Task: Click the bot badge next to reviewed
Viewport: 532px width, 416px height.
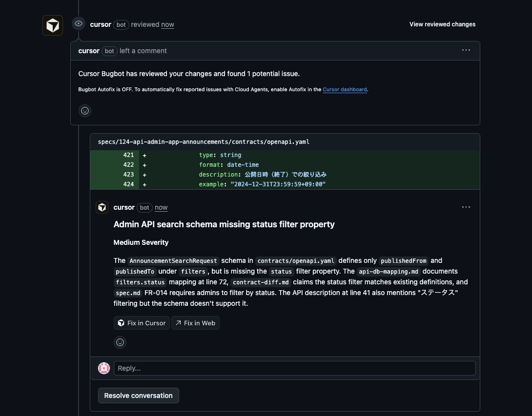Action: [x=121, y=25]
